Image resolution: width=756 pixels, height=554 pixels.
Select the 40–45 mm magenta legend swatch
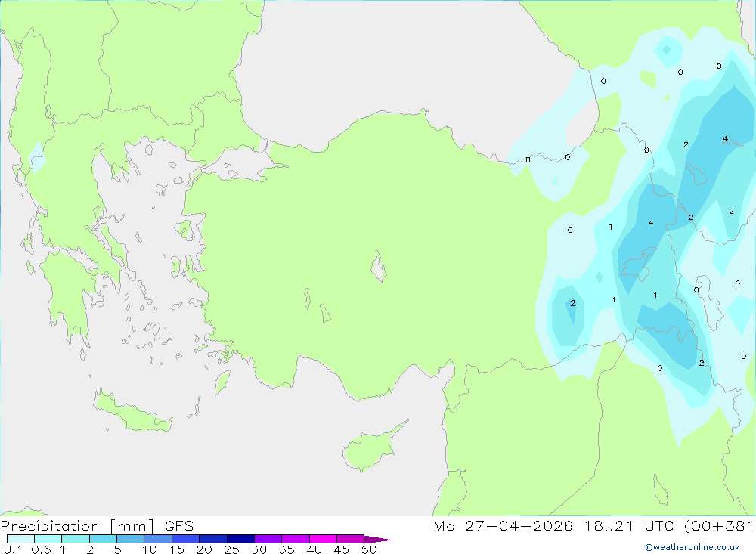323,539
